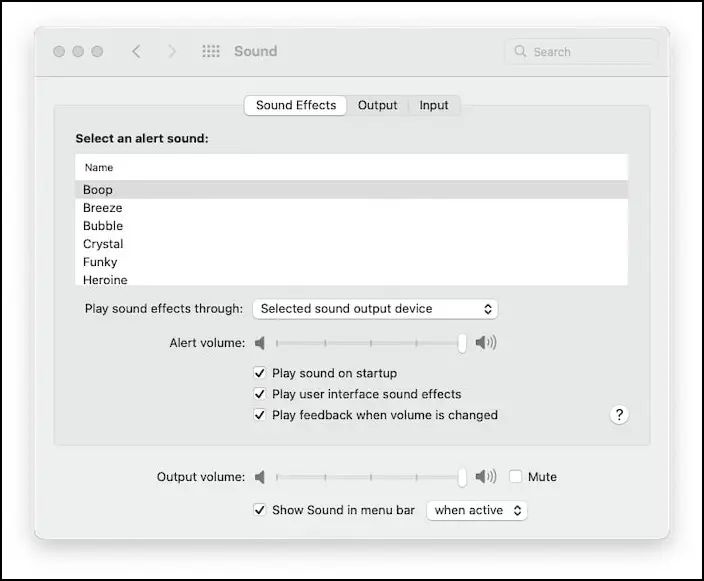The height and width of the screenshot is (581, 704).
Task: Click the back navigation arrow
Action: (137, 51)
